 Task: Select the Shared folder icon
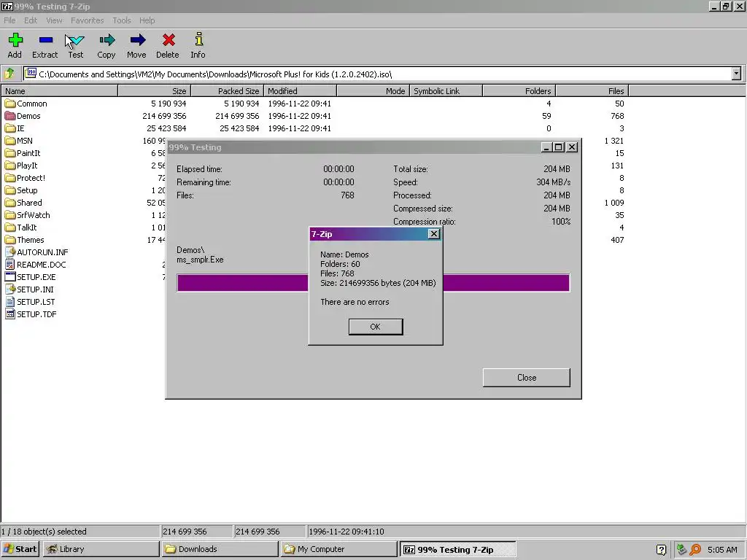click(x=10, y=203)
